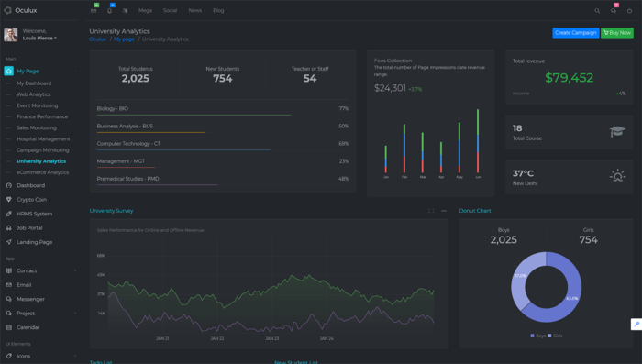Open the mail envelope icon in top bar
Image resolution: width=642 pixels, height=364 pixels.
(x=94, y=11)
